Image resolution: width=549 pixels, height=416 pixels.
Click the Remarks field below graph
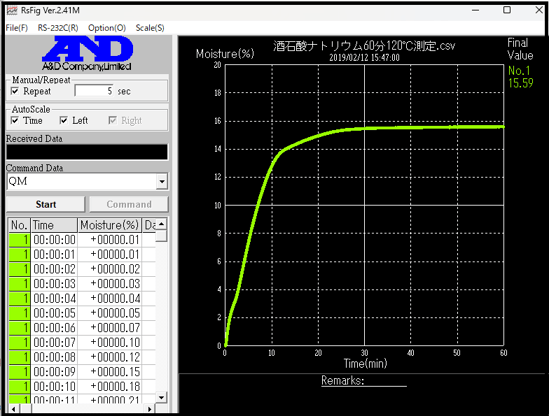pos(364,381)
